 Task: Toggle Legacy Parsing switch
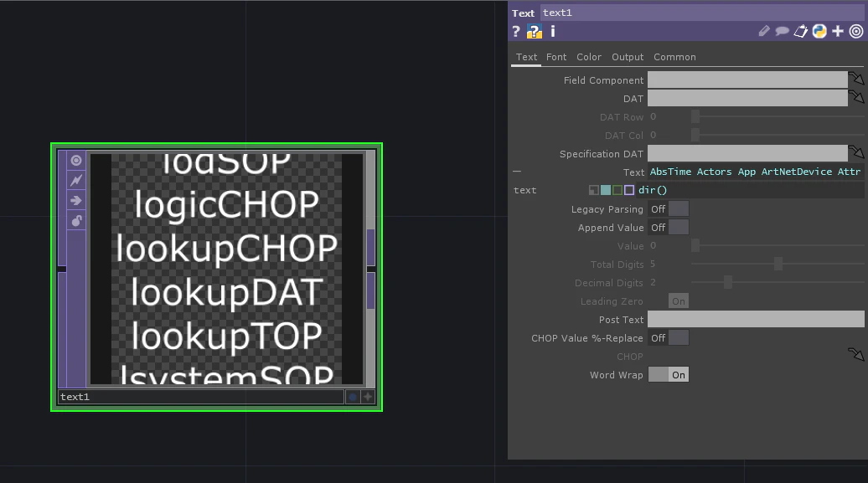[669, 209]
